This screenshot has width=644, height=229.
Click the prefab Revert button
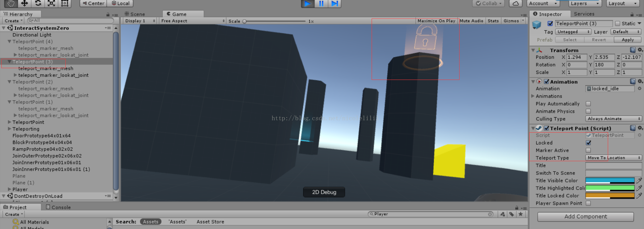599,40
